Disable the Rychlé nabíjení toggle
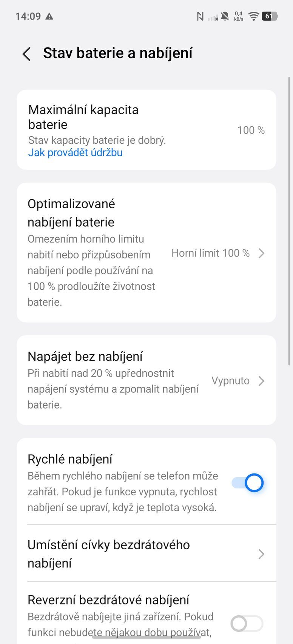 tap(248, 483)
